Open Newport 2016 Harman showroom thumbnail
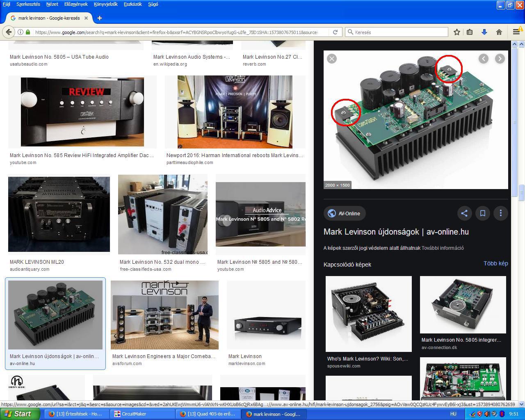This screenshot has height=420, width=525. coord(235,112)
